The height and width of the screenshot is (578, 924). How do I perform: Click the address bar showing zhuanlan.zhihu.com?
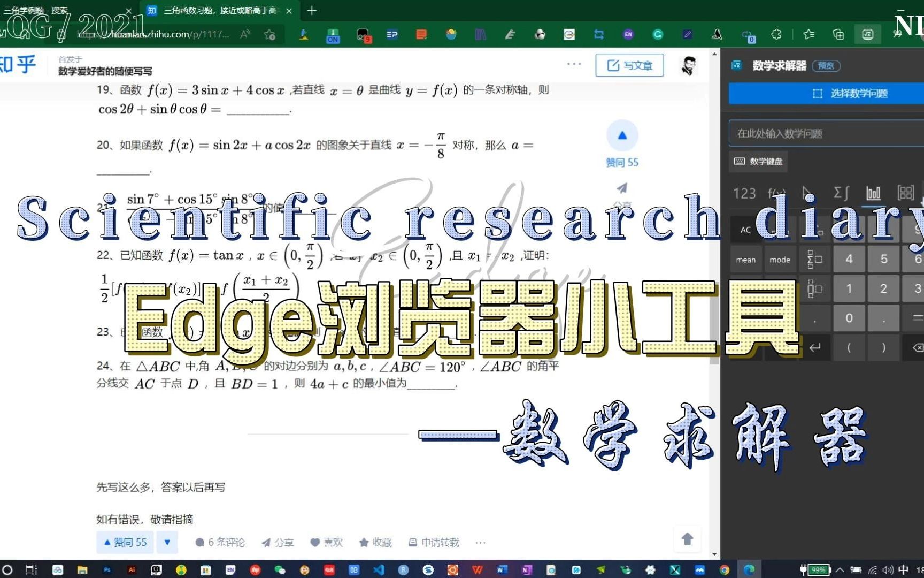(166, 35)
